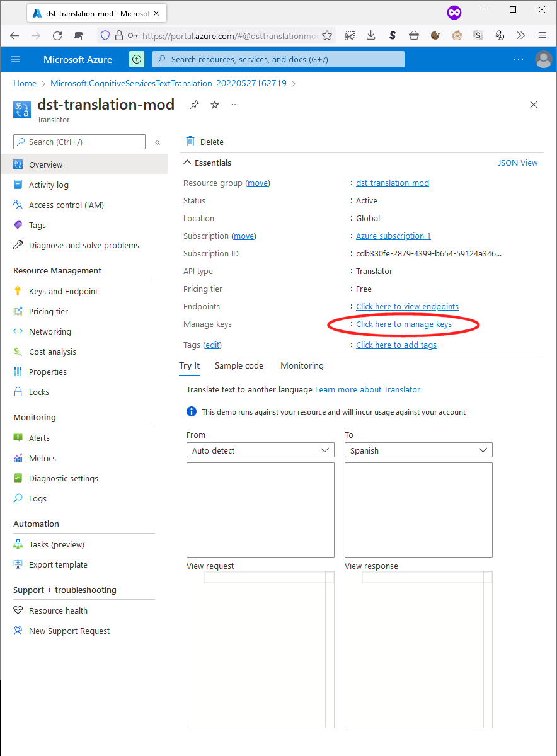Open Overview in the sidebar
This screenshot has width=557, height=756.
pyautogui.click(x=84, y=164)
